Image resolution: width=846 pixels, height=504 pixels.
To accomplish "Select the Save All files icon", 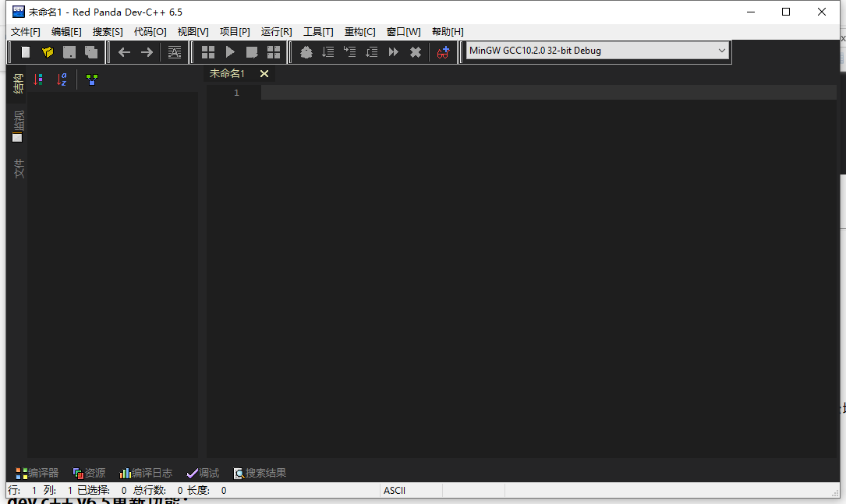I will coord(90,52).
